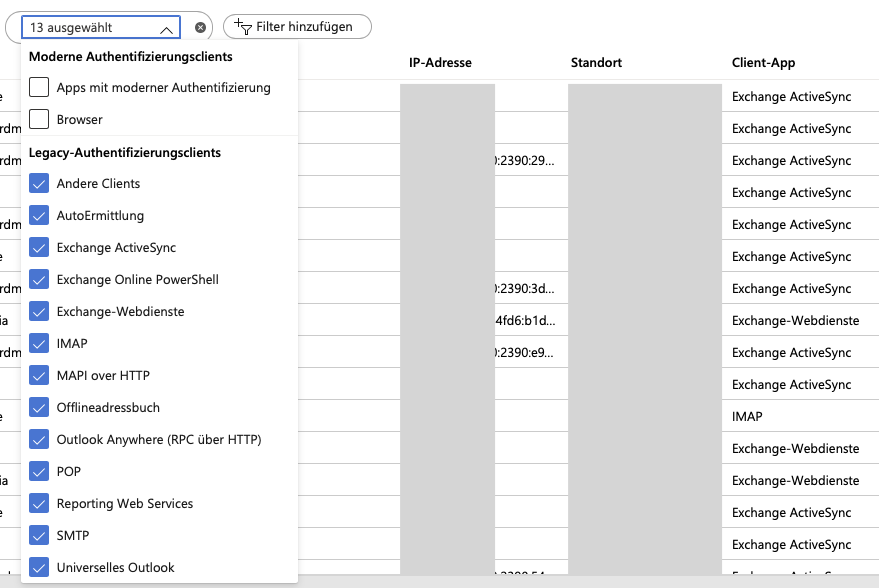
Task: Click the IP-Adresse column header
Action: (x=438, y=62)
